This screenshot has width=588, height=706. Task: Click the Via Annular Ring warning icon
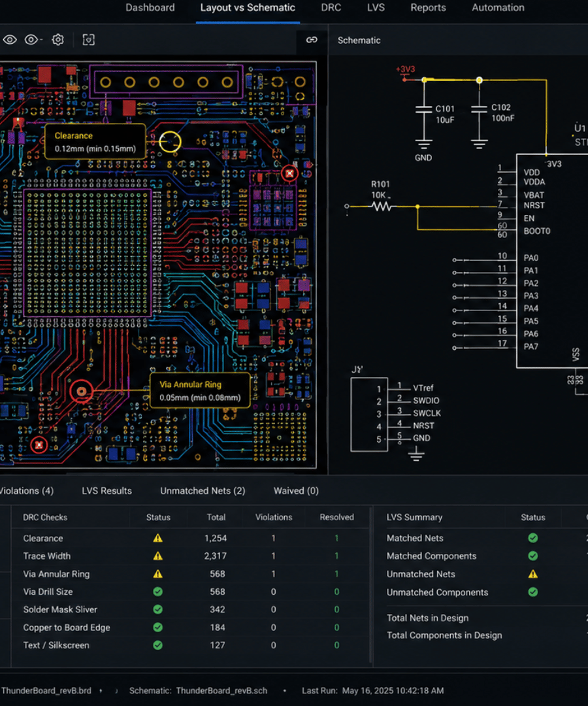coord(158,574)
